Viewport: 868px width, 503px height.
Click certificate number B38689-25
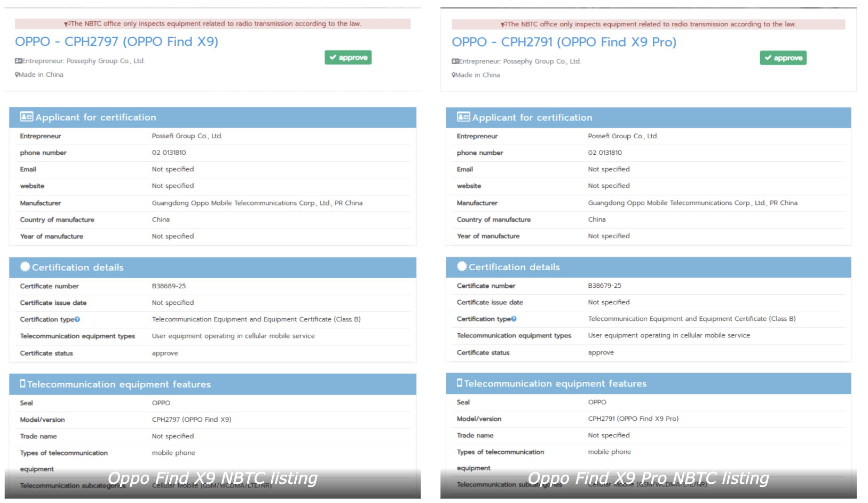coord(169,286)
